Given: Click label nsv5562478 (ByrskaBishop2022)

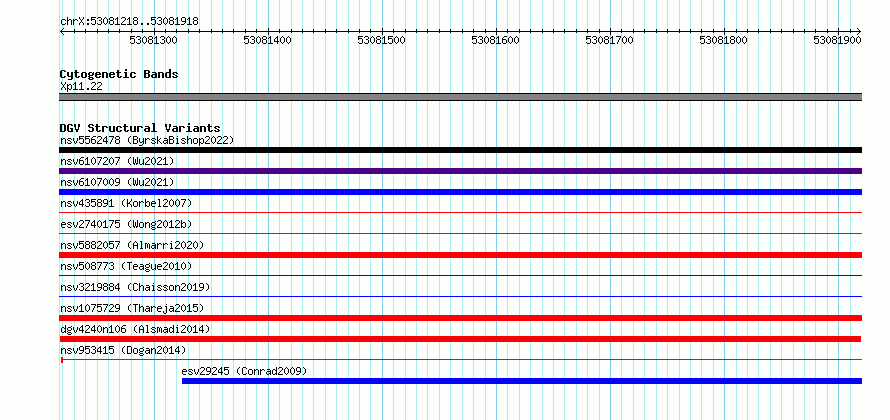Looking at the screenshot, I should 147,140.
